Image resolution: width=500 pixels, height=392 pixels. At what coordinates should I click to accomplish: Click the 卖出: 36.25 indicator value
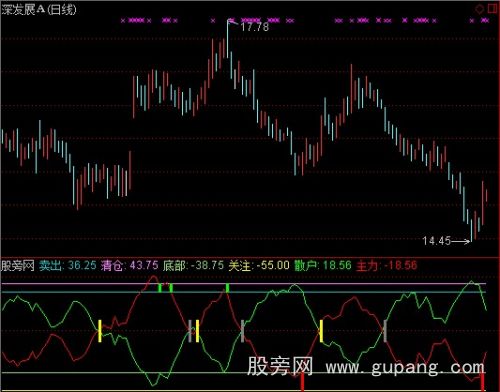coord(68,265)
